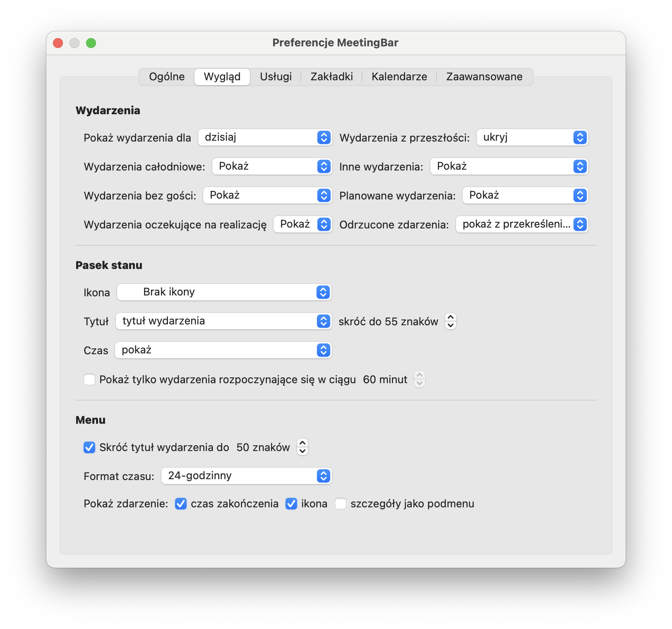Viewport: 672px width, 629px height.
Task: Switch to the Zaawansowane tab
Action: [x=484, y=77]
